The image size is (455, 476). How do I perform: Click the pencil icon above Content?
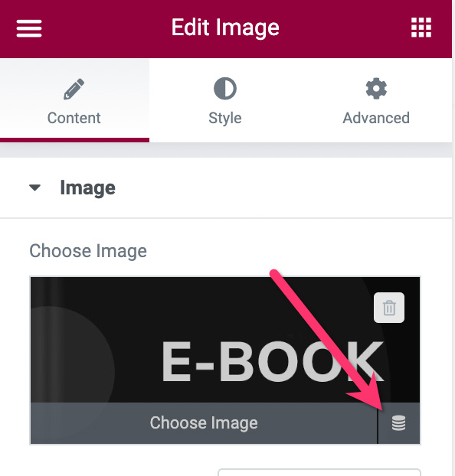[x=74, y=89]
